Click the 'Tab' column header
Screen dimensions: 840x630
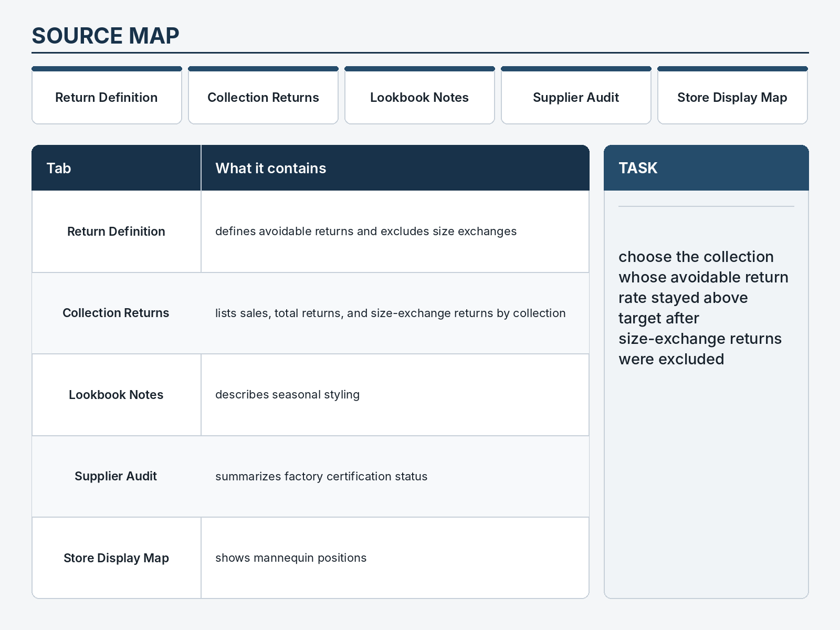pos(117,168)
